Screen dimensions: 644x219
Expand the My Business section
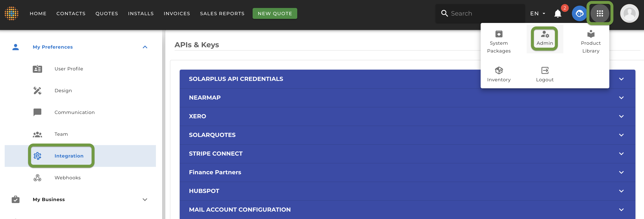[x=145, y=200]
